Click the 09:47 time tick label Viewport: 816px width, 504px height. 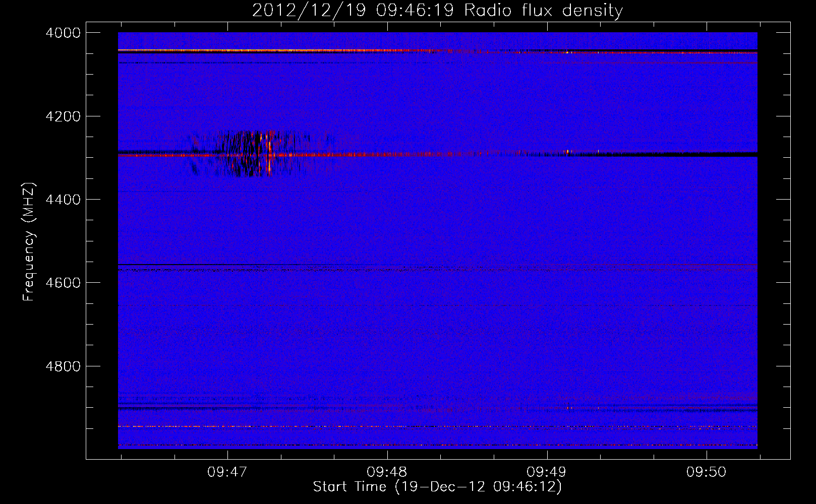227,472
